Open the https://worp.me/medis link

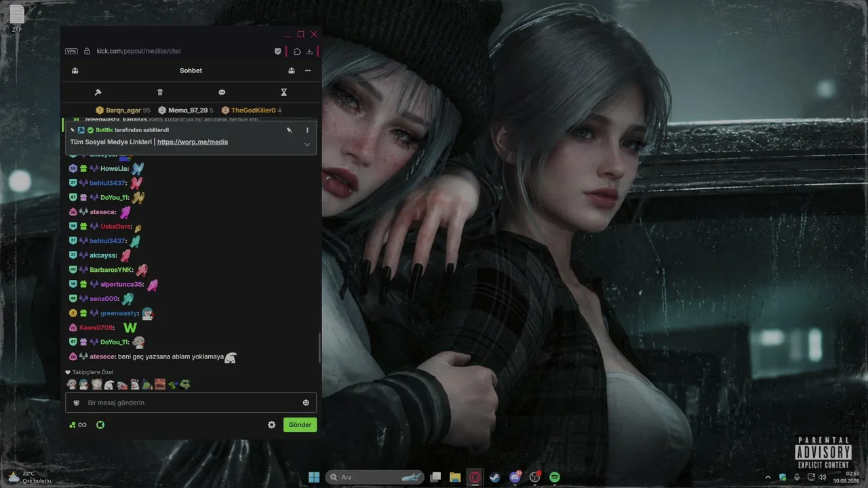(x=193, y=142)
